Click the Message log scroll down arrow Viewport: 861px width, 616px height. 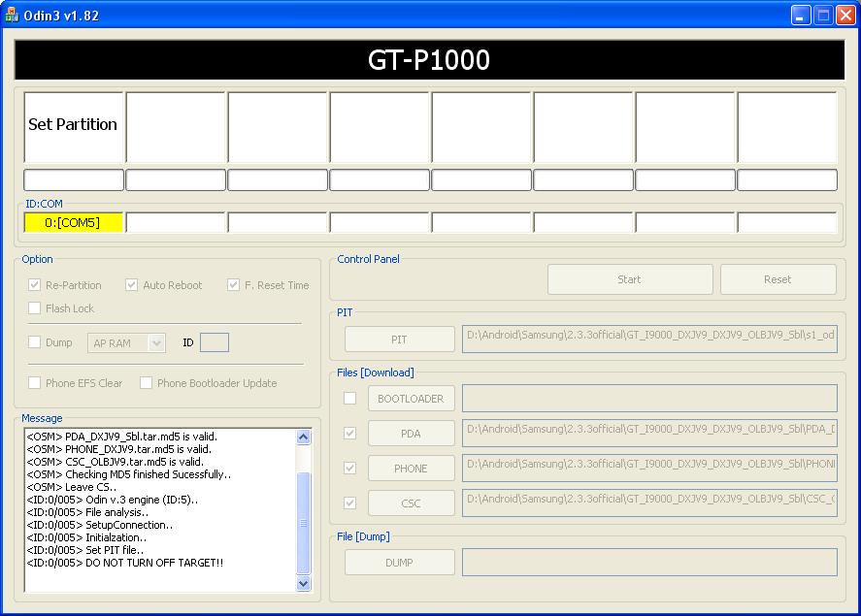(304, 584)
